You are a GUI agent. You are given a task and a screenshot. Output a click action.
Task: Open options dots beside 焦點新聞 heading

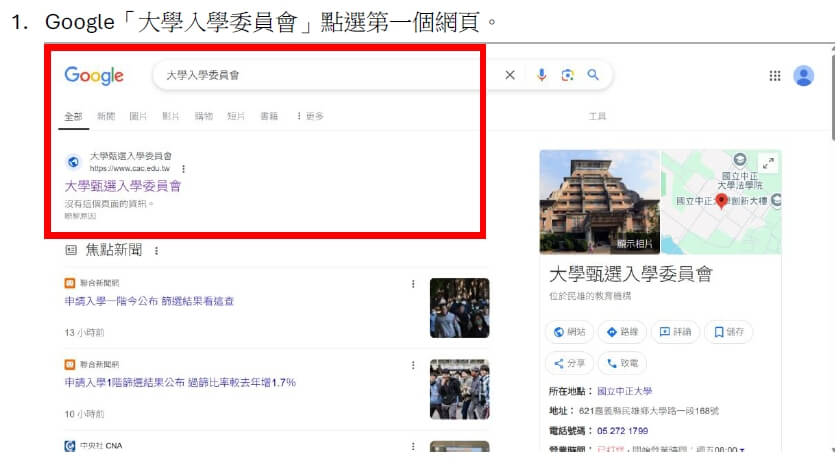click(x=156, y=250)
